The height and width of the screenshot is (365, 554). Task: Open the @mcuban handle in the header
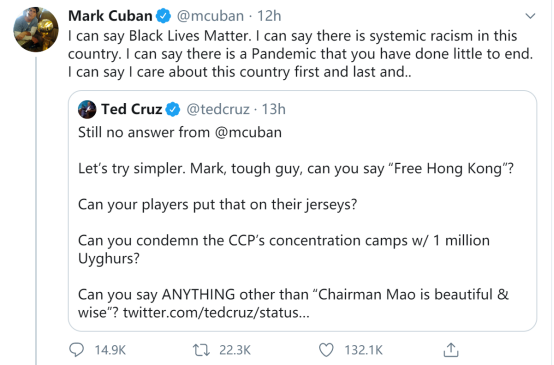(210, 16)
